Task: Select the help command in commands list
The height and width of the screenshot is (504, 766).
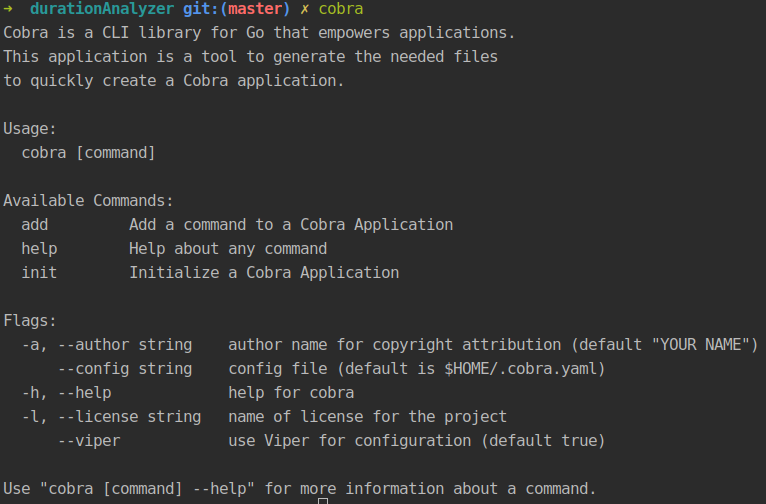Action: (x=39, y=249)
